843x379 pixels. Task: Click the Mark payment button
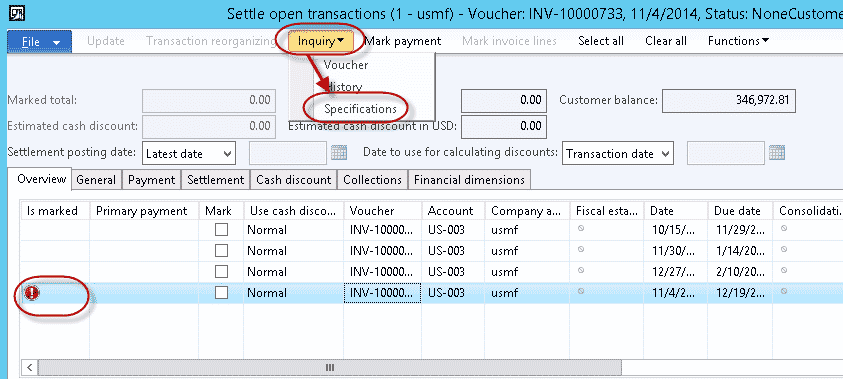click(403, 41)
